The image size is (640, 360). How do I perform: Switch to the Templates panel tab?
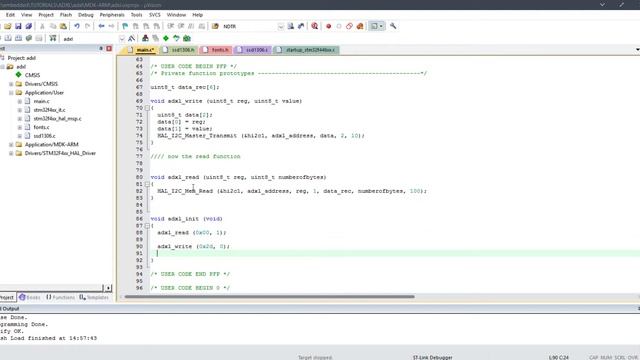[x=94, y=297]
